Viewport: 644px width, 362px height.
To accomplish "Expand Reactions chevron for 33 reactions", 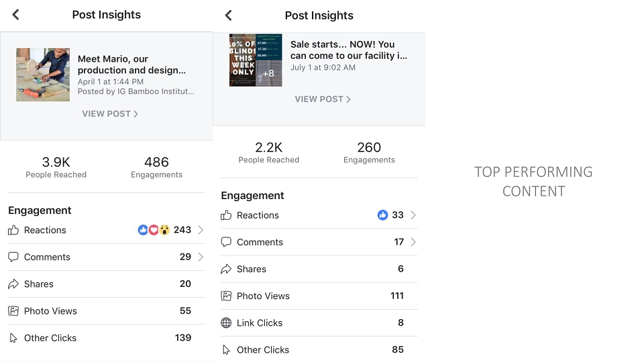I will (x=413, y=215).
